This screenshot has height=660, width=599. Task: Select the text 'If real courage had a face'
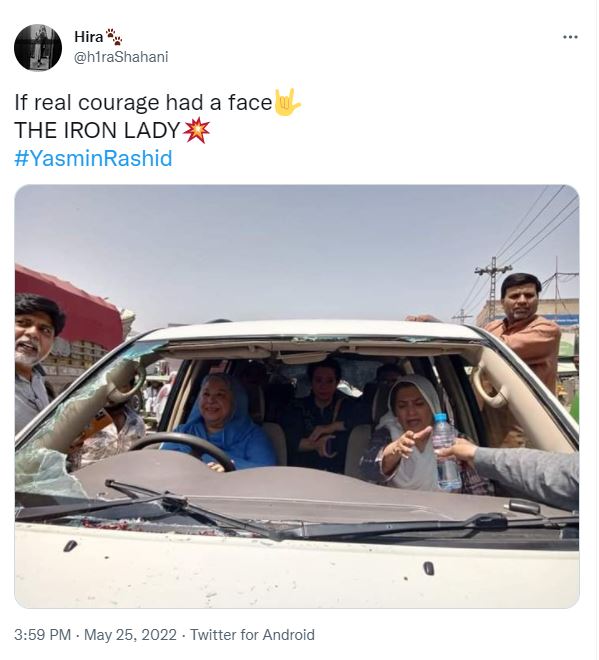[x=143, y=102]
